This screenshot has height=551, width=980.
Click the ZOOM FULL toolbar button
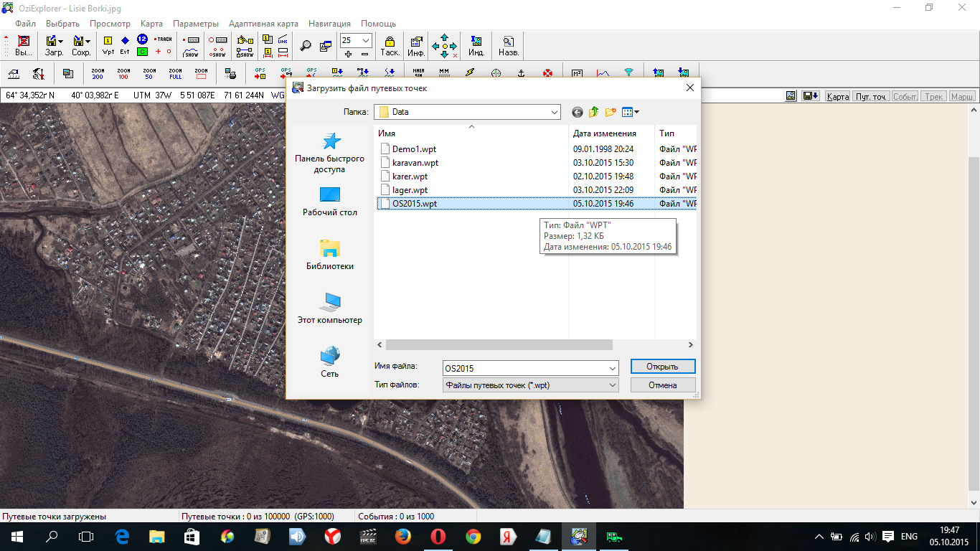tap(175, 73)
